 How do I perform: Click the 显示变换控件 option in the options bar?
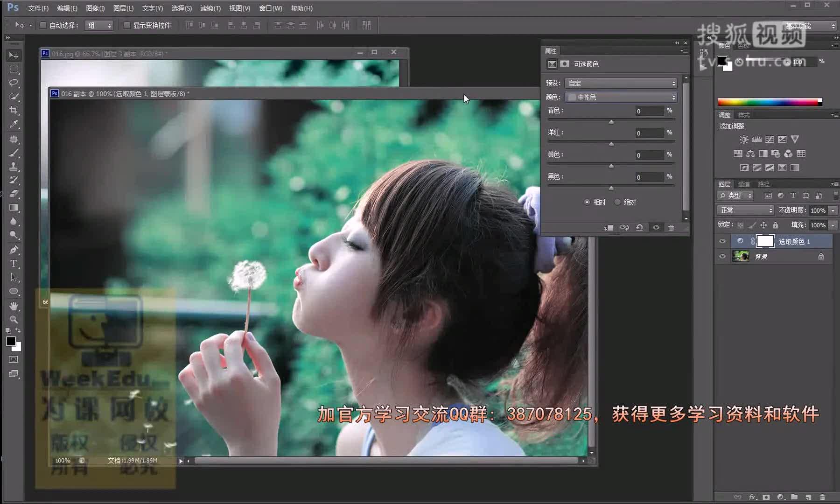127,25
